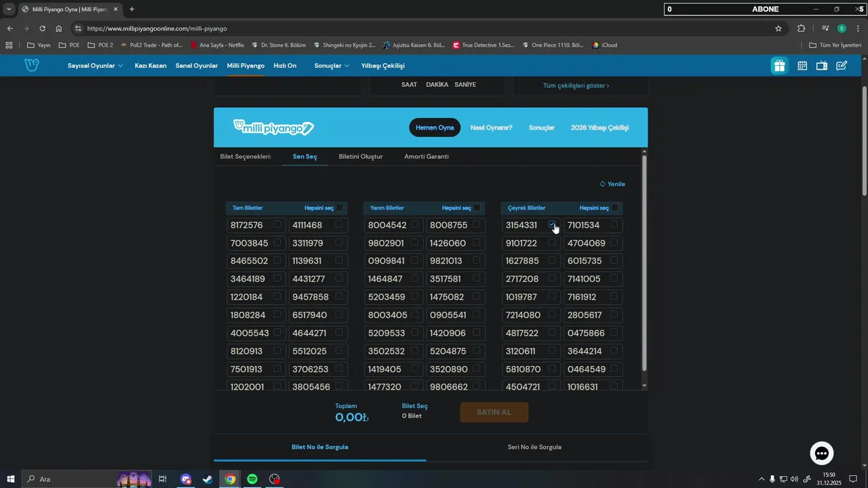
Task: Open Tüm çekilişleri göster link
Action: (576, 86)
